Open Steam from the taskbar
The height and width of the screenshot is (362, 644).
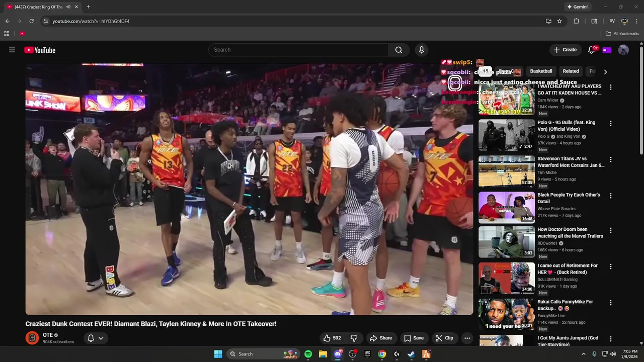click(x=411, y=354)
